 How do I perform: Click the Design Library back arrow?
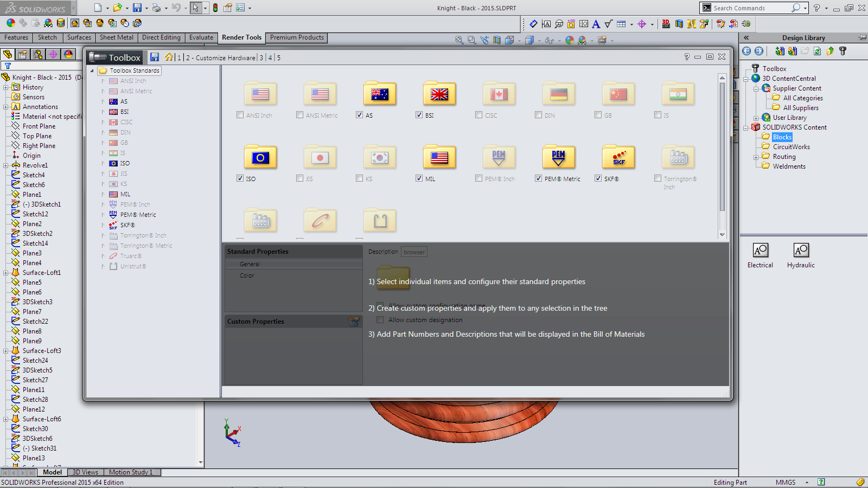(x=746, y=51)
